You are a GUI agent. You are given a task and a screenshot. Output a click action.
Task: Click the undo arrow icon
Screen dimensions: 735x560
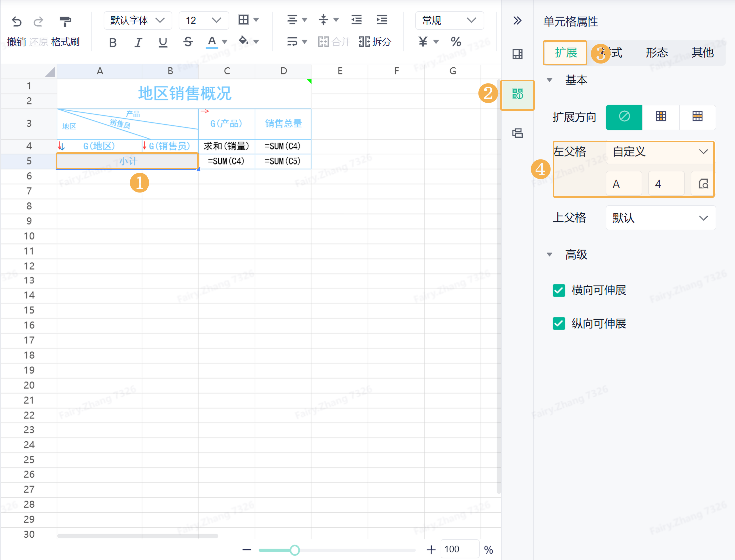[17, 21]
